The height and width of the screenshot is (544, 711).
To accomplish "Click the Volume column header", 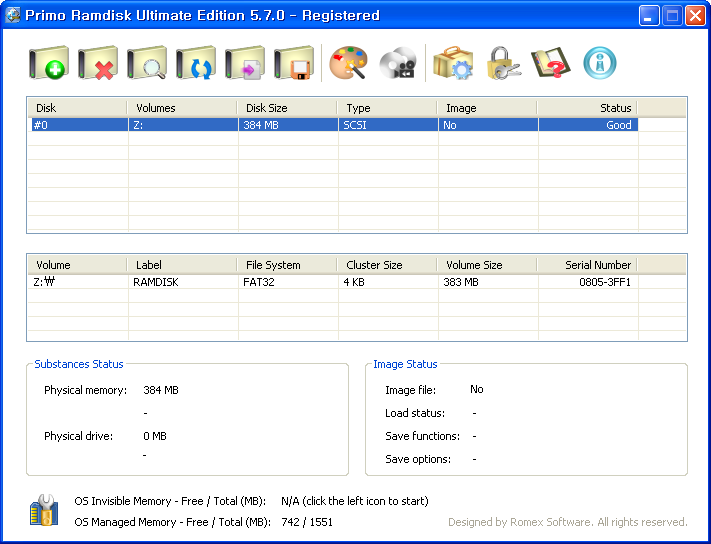I will [77, 265].
